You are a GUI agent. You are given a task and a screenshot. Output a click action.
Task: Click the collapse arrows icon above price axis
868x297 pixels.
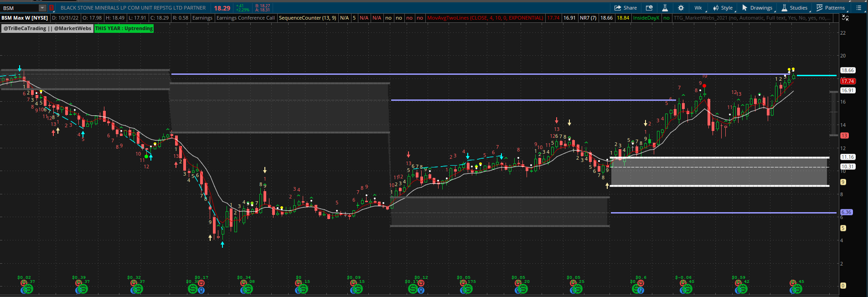point(845,18)
